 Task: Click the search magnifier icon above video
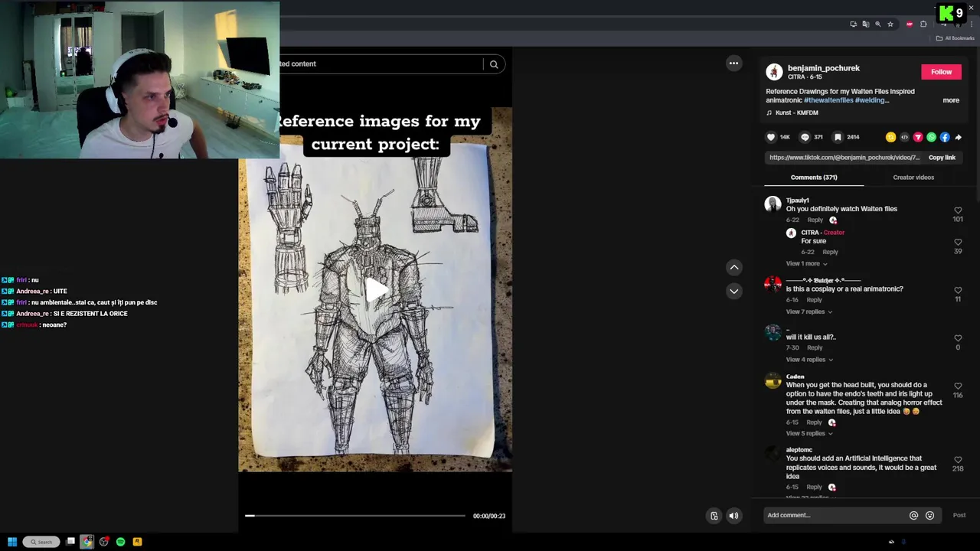click(494, 64)
